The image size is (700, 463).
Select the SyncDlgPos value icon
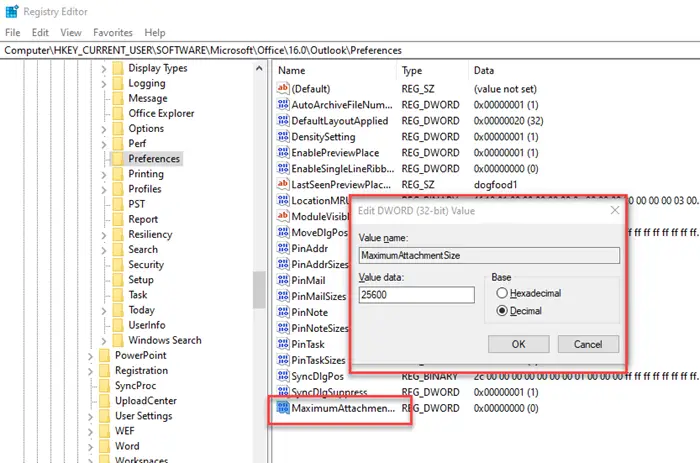(283, 376)
